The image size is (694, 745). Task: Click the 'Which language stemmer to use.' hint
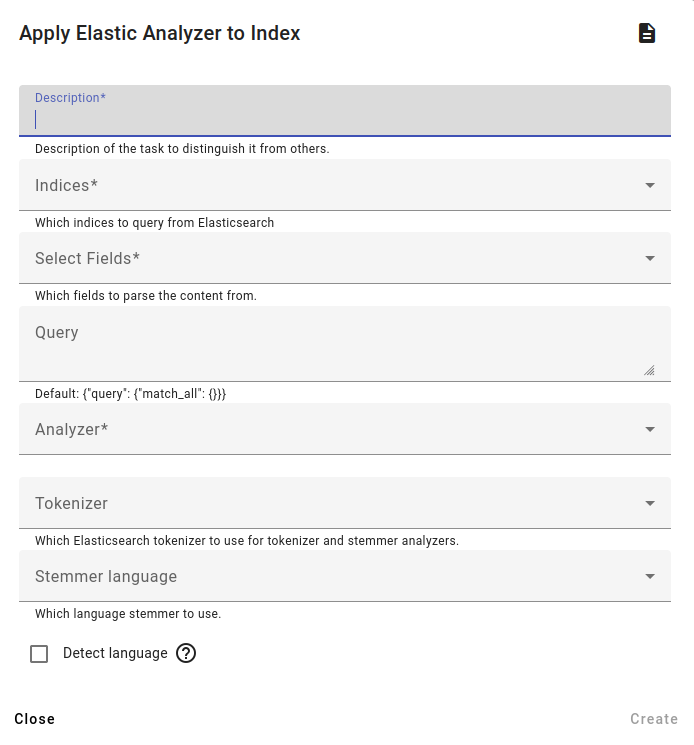pos(128,614)
